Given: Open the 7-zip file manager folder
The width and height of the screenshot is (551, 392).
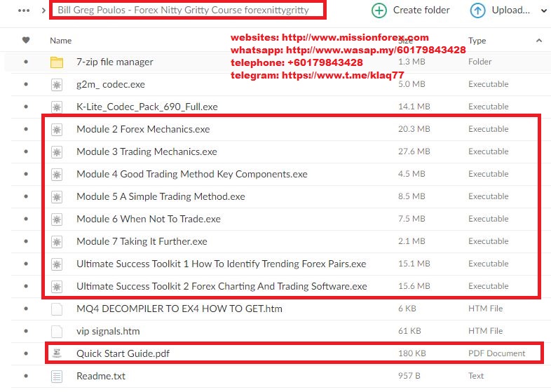Looking at the screenshot, I should point(114,62).
